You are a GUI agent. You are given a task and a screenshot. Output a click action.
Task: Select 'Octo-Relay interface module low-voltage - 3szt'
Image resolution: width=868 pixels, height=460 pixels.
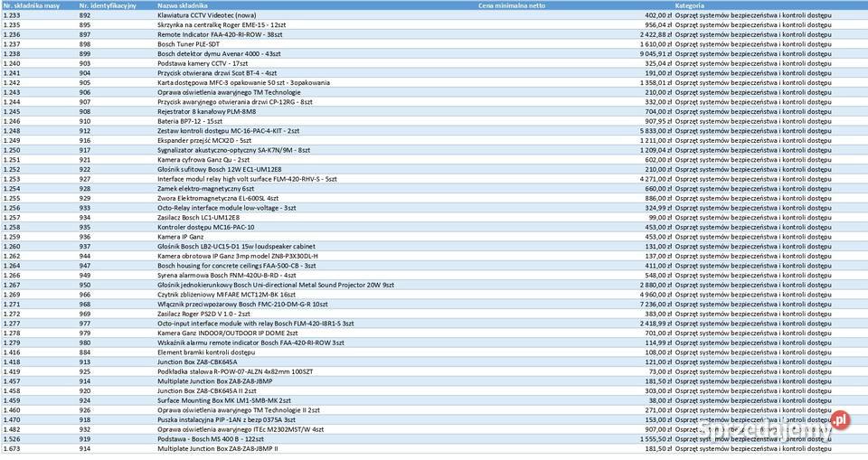[x=226, y=208]
